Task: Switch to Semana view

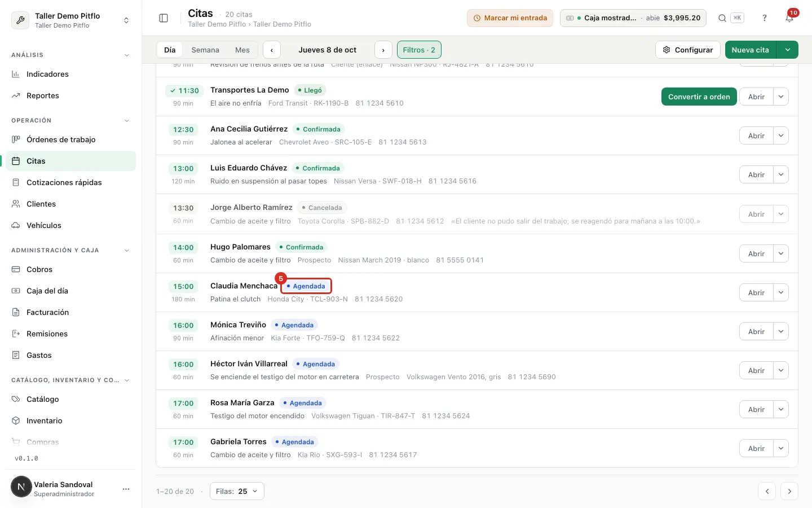Action: (205, 50)
